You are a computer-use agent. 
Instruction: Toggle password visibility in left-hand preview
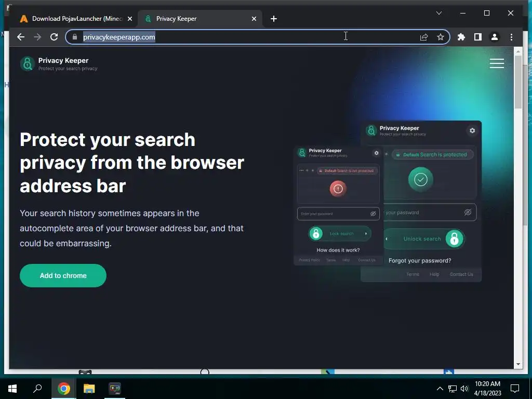click(x=373, y=214)
